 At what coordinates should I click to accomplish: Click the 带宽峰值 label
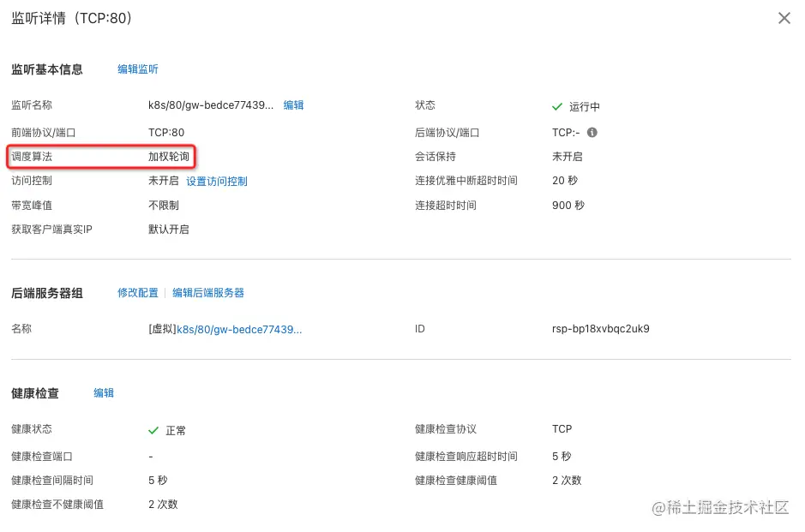click(32, 206)
